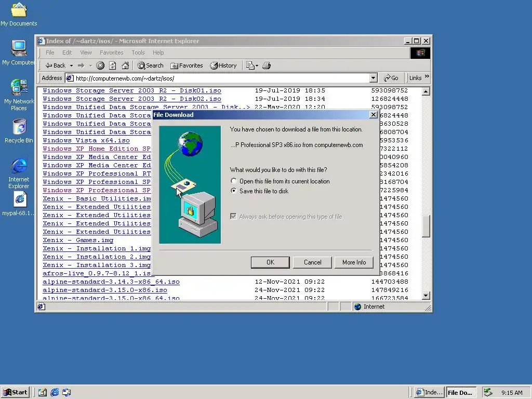Open the Edit menu
532x399 pixels.
pos(67,52)
